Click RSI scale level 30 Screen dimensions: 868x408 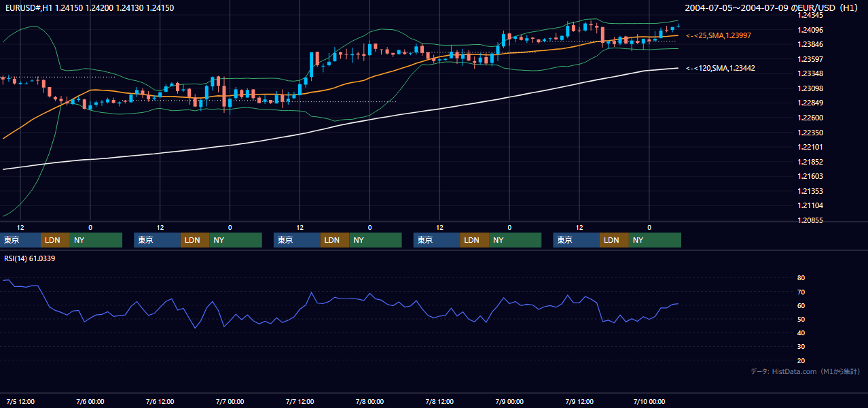[x=801, y=347]
